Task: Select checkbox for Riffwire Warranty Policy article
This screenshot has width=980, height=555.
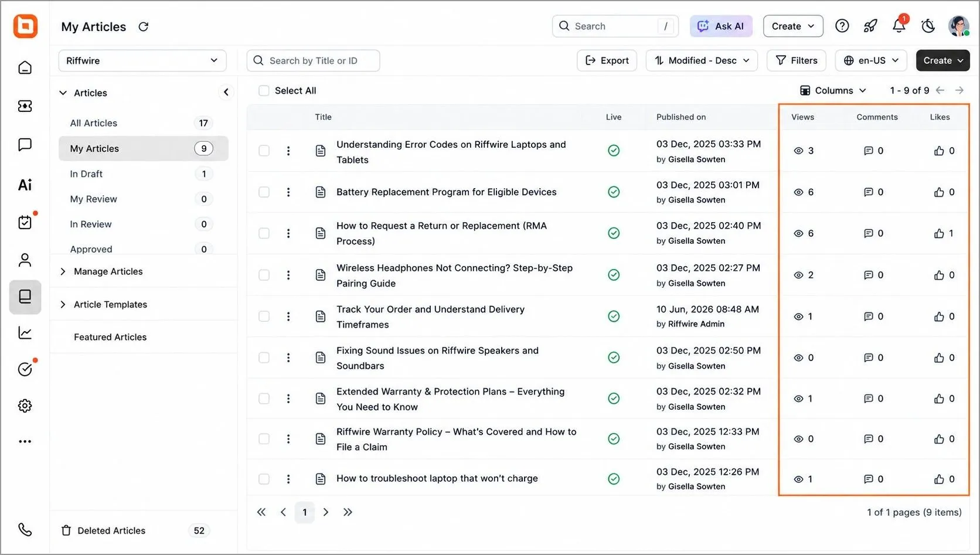Action: click(264, 439)
